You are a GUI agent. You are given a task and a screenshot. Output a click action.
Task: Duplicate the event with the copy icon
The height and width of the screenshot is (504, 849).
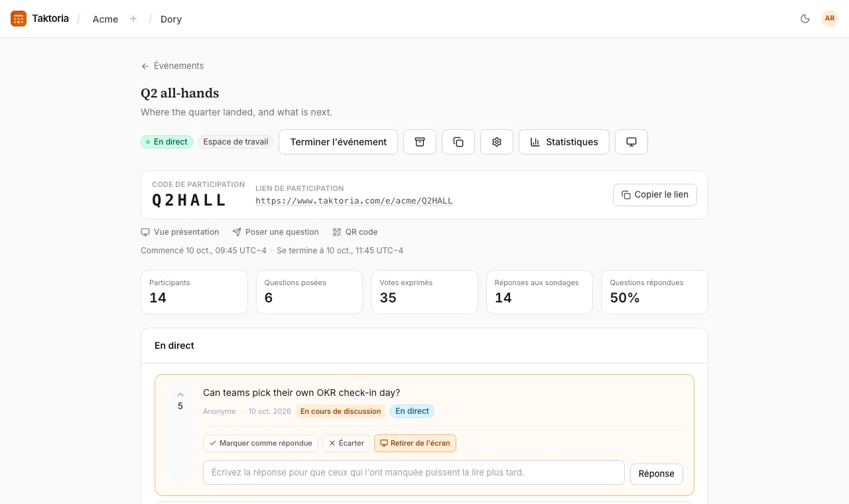(x=458, y=142)
